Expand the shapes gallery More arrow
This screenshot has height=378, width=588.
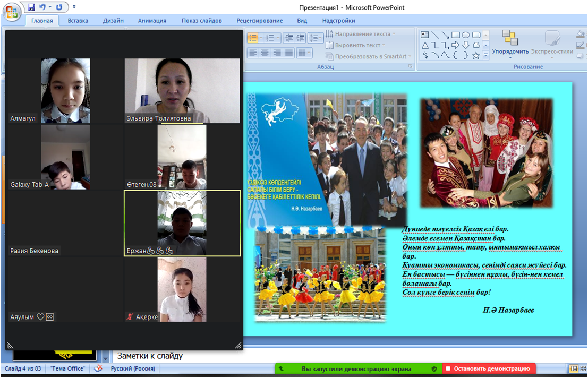pyautogui.click(x=485, y=55)
